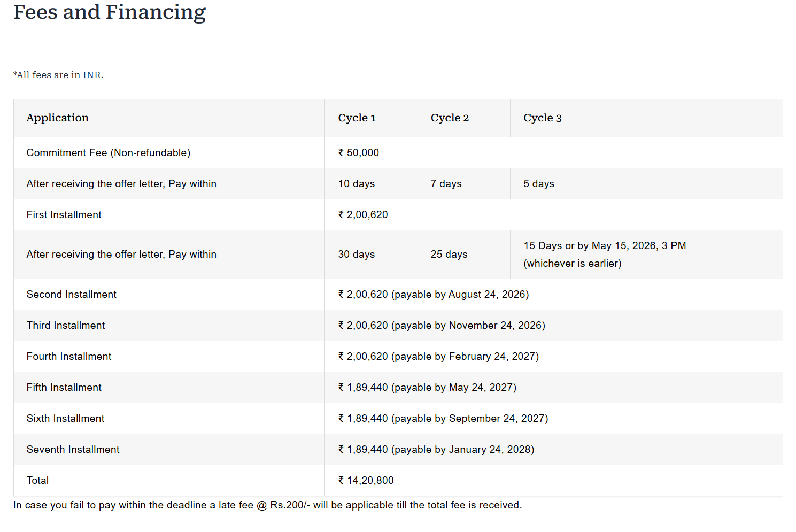Click the "25 days" cell under Cycle 2
This screenshot has height=532, width=796.
(x=449, y=255)
